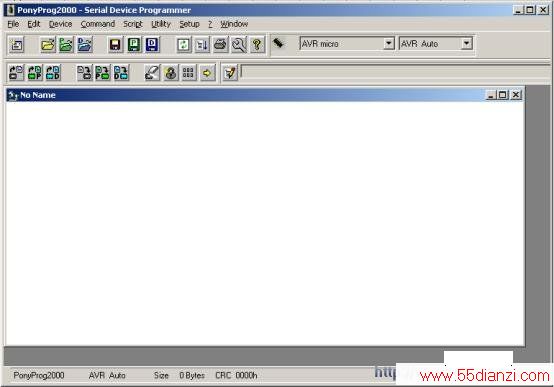Expand the AVR micro device family dropdown
The height and width of the screenshot is (387, 554).
389,43
